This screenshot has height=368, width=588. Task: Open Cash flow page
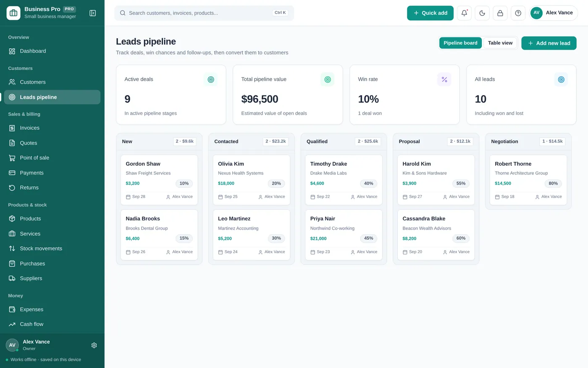[52, 324]
